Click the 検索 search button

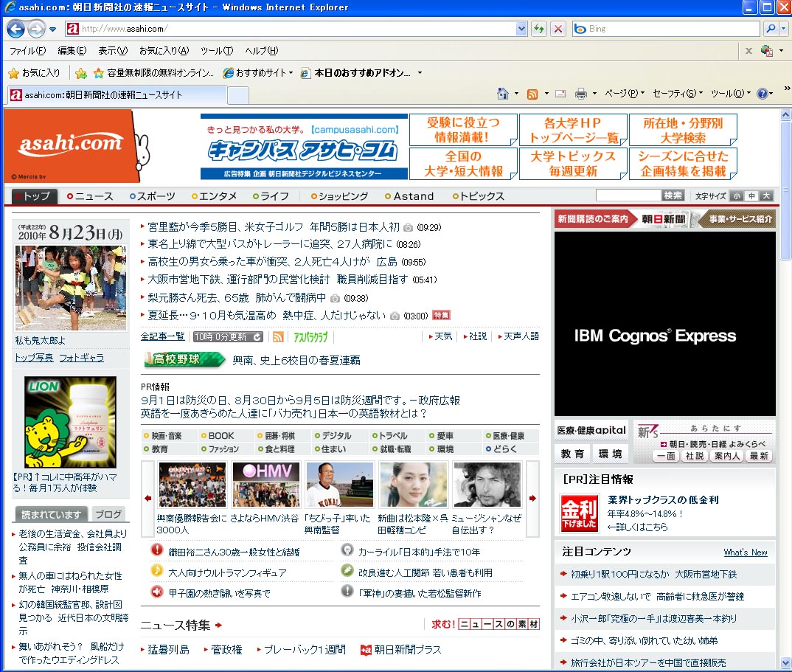click(x=673, y=195)
